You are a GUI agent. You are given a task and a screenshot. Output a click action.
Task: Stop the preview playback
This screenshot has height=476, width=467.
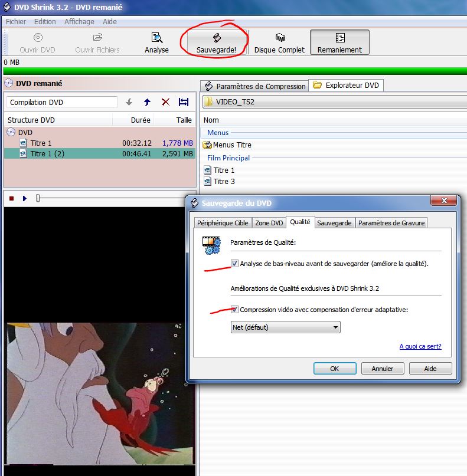click(x=12, y=199)
